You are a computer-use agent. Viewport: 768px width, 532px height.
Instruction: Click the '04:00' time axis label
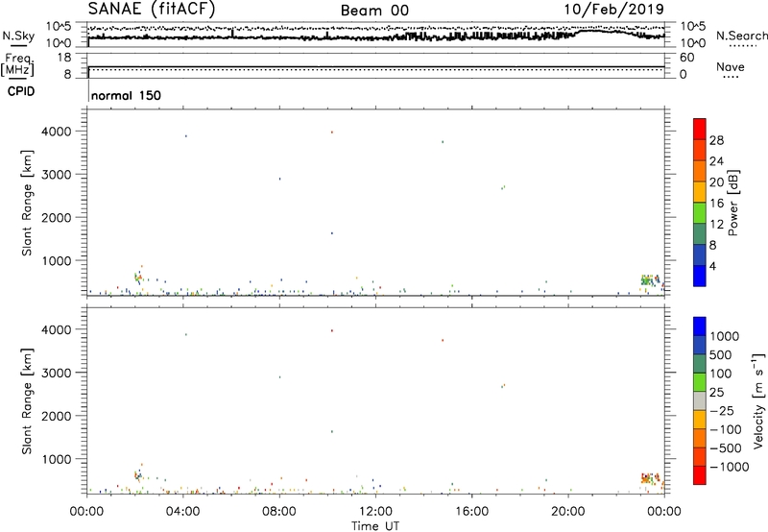click(x=182, y=512)
